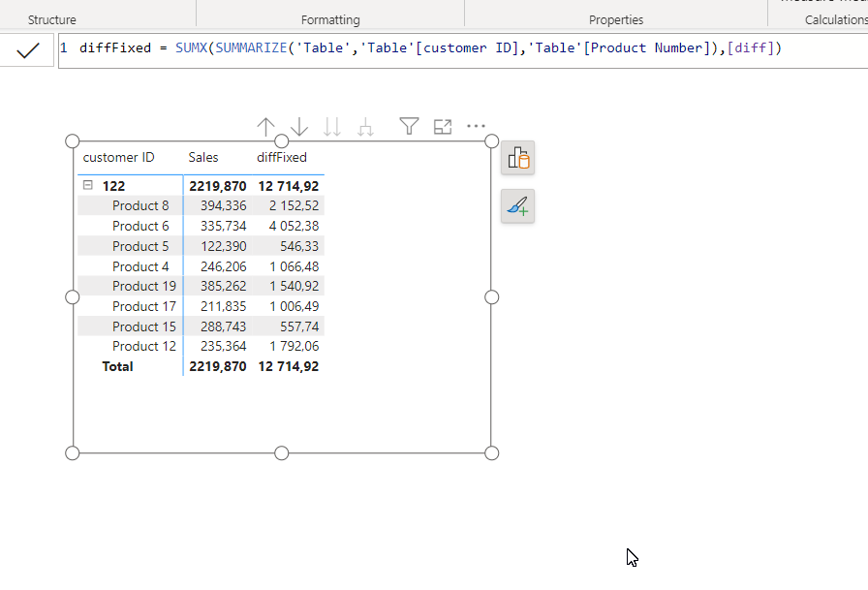Commit the formula with the checkmark
The width and height of the screenshot is (868, 590).
[x=27, y=50]
